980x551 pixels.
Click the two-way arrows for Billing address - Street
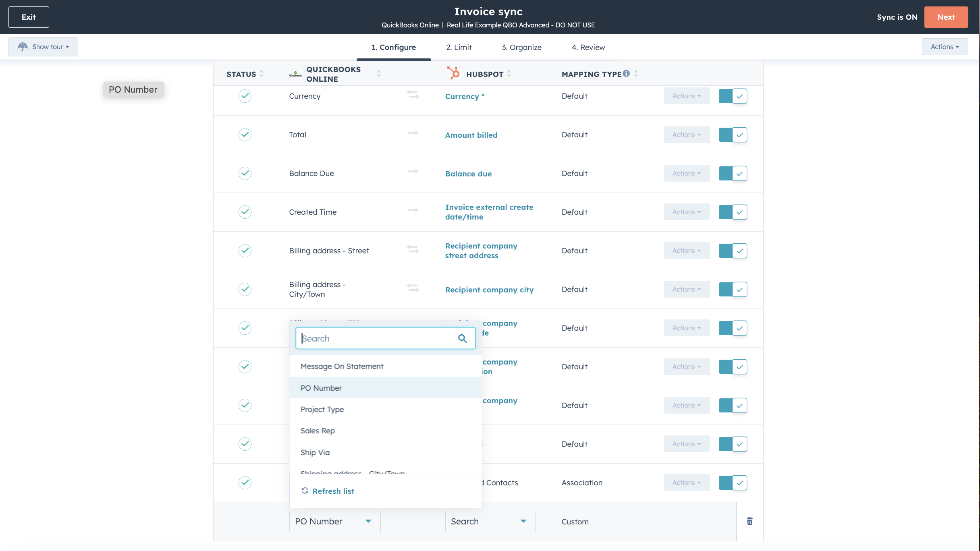pos(413,249)
